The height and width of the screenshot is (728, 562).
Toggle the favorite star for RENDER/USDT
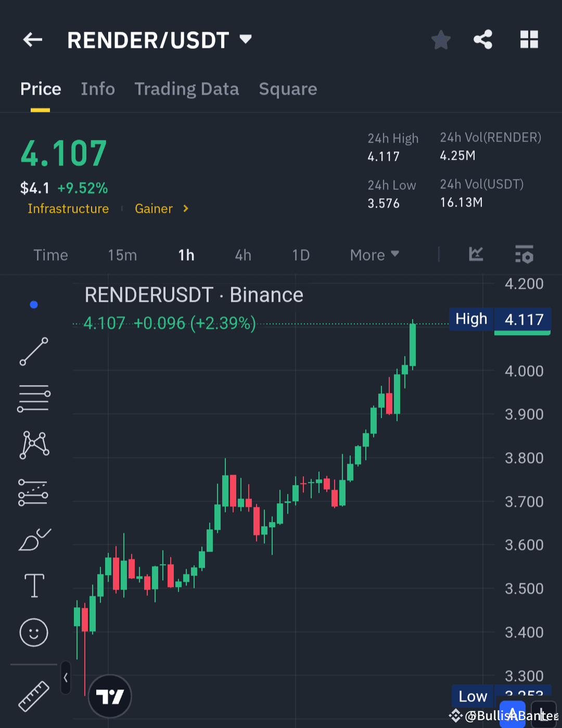click(x=441, y=39)
